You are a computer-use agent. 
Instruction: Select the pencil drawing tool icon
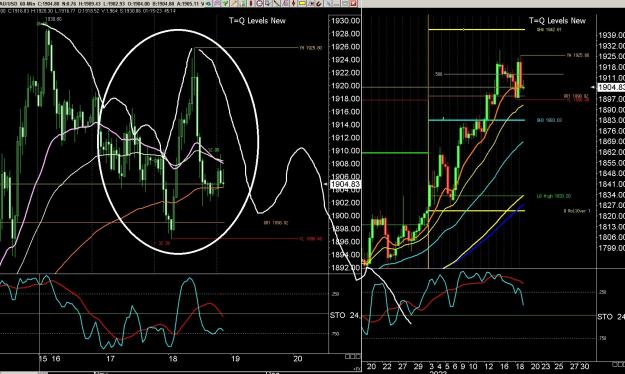click(x=234, y=3)
